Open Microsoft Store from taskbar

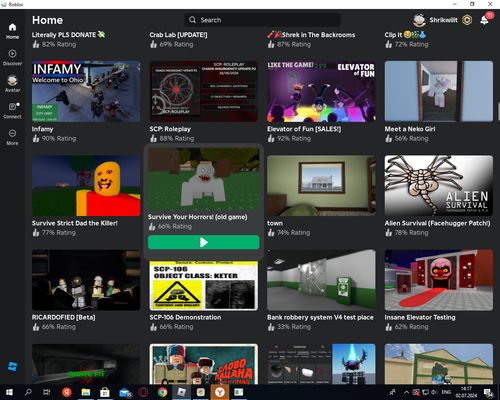click(x=105, y=392)
